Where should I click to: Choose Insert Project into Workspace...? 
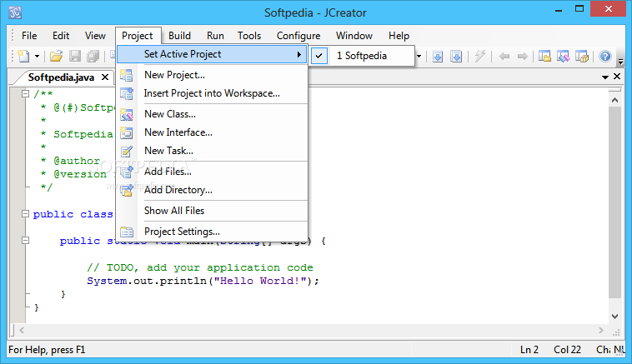212,93
